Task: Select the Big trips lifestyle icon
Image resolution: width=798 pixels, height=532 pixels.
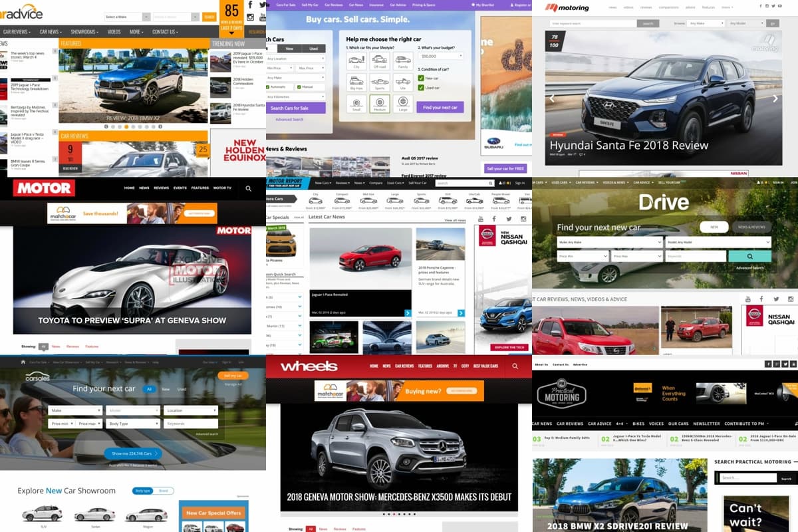Action: coord(356,82)
